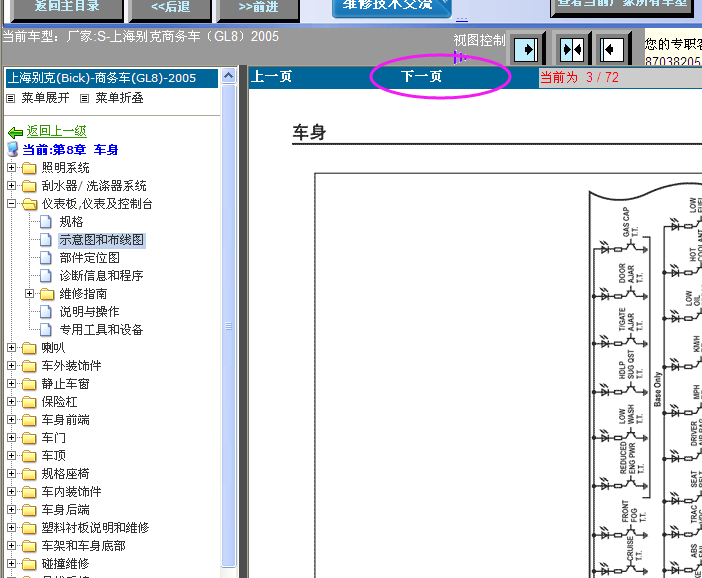Screen dimensions: 702x578
Task: Click the 碰撞维修 folder icon
Action: point(29,564)
